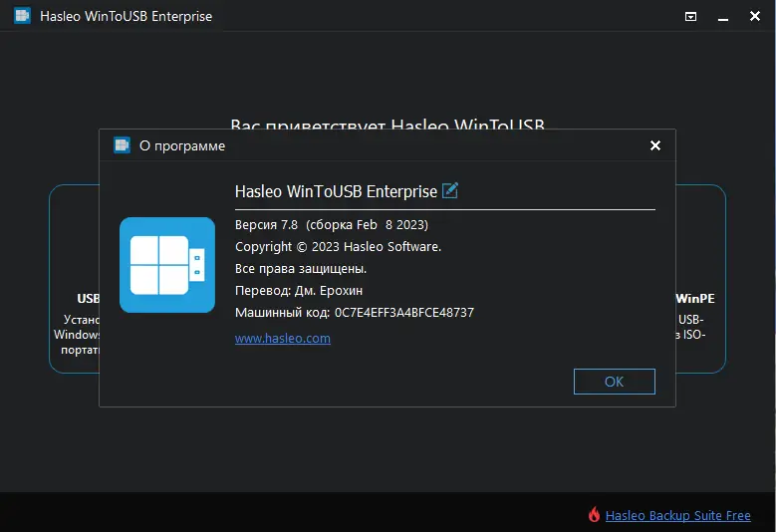Minimize the Hasleo WinToUSB main window
Image resolution: width=776 pixels, height=532 pixels.
tap(722, 17)
